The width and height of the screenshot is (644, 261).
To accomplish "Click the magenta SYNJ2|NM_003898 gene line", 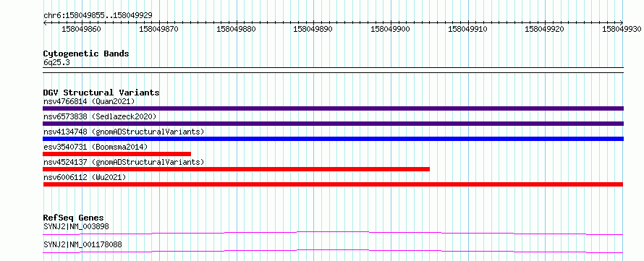I will coord(333,234).
